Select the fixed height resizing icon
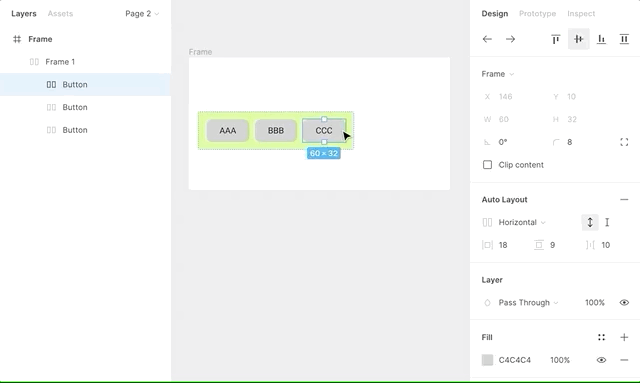This screenshot has width=640, height=383. coord(590,223)
